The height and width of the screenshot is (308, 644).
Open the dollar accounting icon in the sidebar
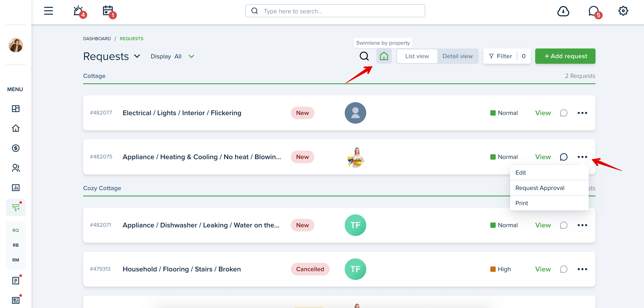click(16, 148)
